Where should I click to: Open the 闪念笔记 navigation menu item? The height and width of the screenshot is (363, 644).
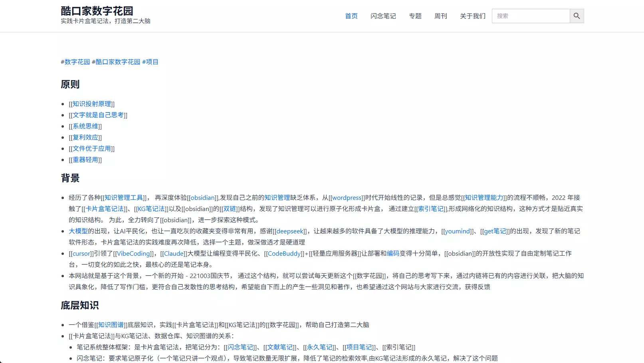(x=383, y=16)
